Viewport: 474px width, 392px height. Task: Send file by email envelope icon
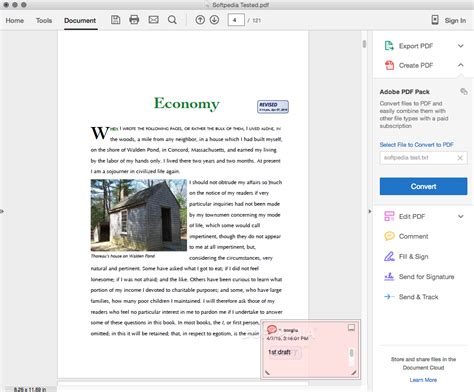[x=153, y=20]
